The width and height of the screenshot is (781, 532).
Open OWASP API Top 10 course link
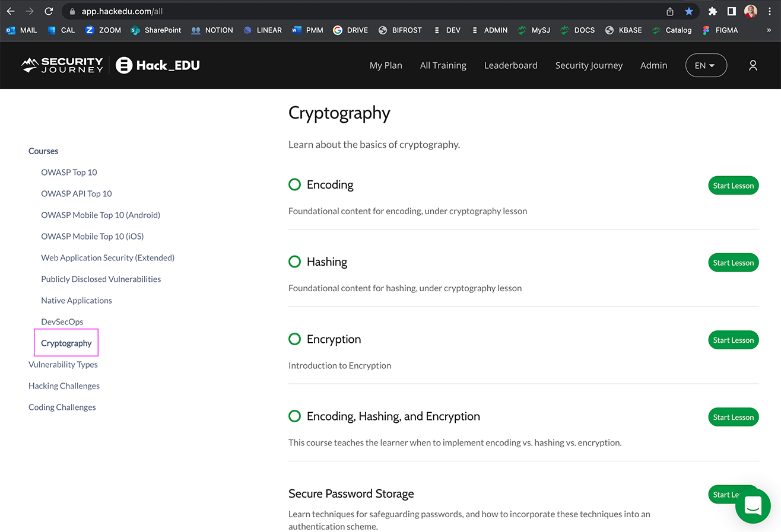pyautogui.click(x=77, y=193)
